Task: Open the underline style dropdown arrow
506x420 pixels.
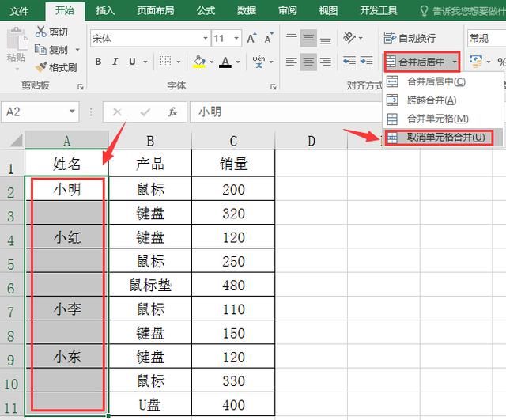Action: point(145,62)
